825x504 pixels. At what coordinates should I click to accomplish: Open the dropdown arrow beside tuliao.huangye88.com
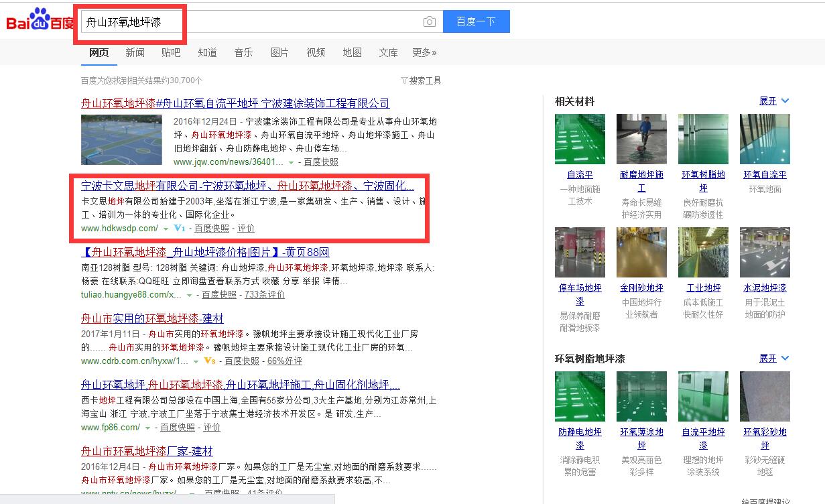click(189, 295)
